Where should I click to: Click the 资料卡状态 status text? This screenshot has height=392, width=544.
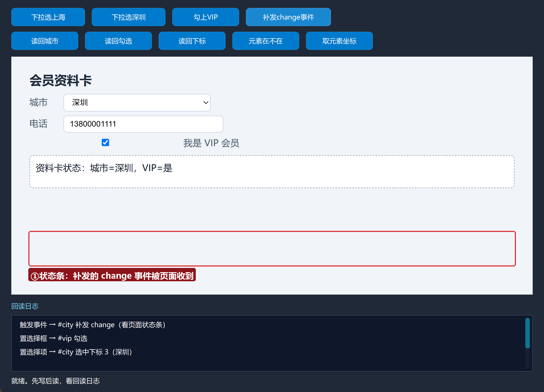click(x=104, y=168)
